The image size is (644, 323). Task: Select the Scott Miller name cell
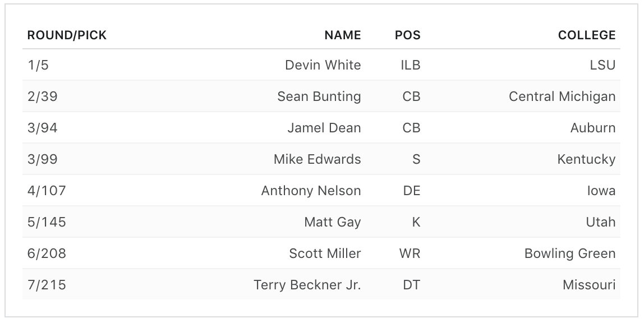325,253
